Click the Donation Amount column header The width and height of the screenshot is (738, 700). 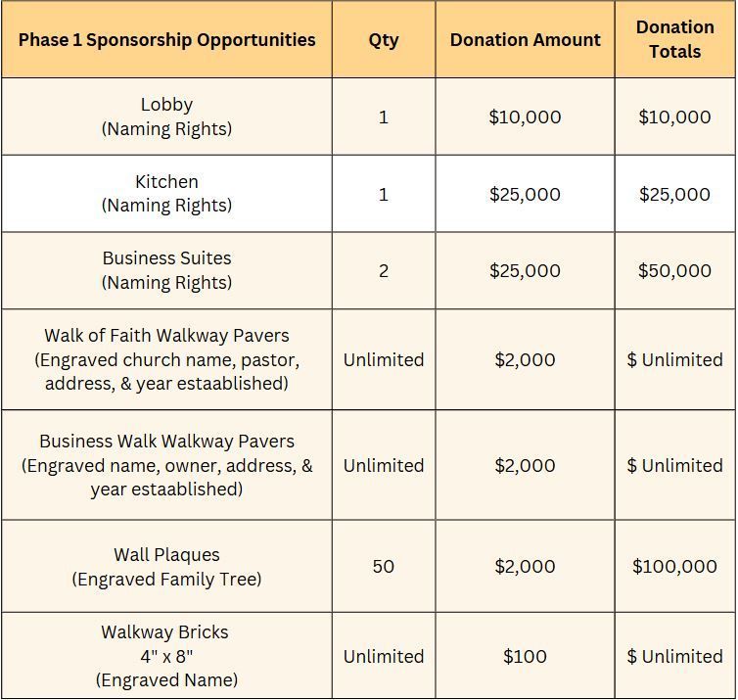pyautogui.click(x=525, y=40)
